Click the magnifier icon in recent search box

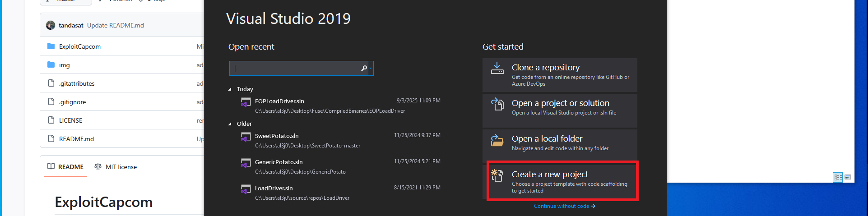[364, 68]
